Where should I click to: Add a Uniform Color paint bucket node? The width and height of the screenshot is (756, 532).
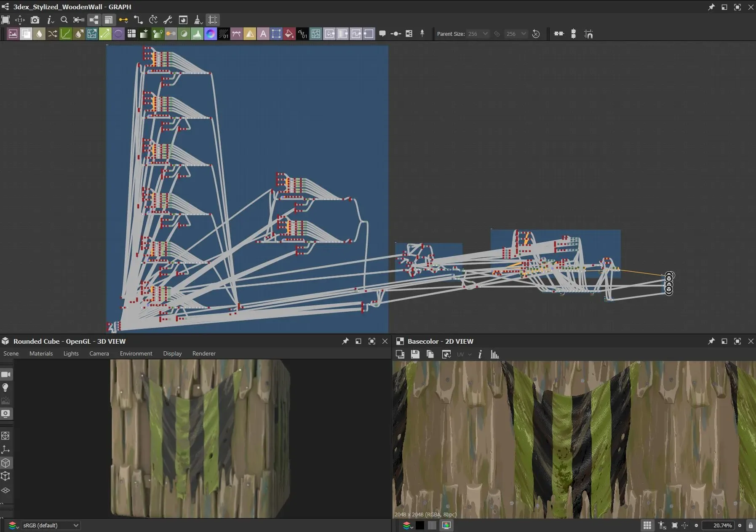(289, 34)
